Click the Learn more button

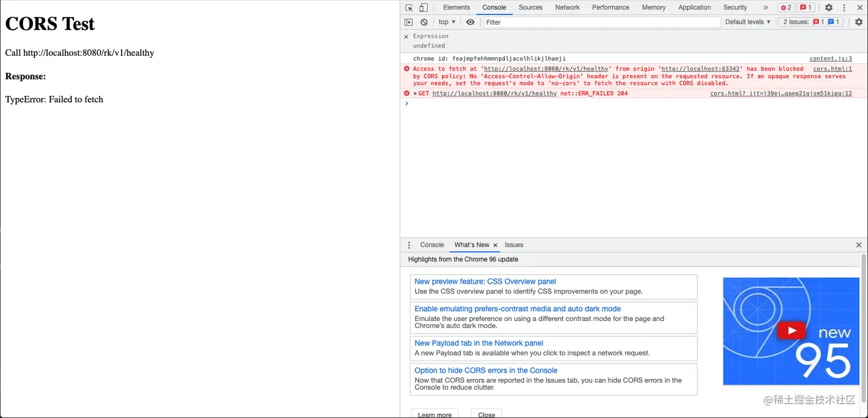click(435, 413)
